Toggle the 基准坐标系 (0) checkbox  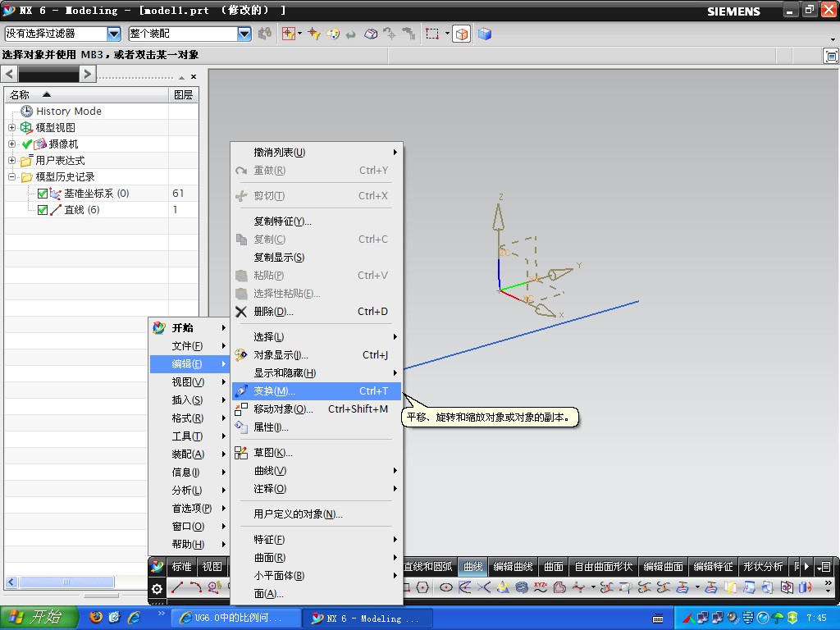pyautogui.click(x=43, y=194)
